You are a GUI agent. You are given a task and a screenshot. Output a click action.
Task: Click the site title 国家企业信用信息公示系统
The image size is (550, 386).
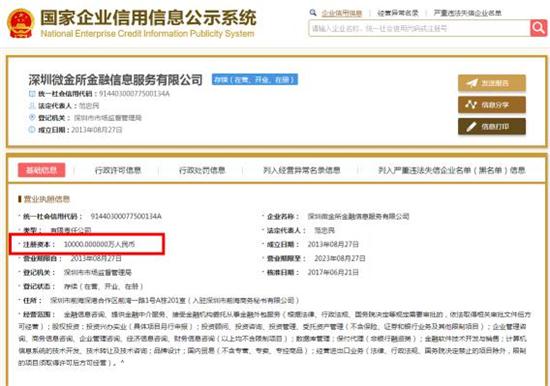pyautogui.click(x=148, y=18)
